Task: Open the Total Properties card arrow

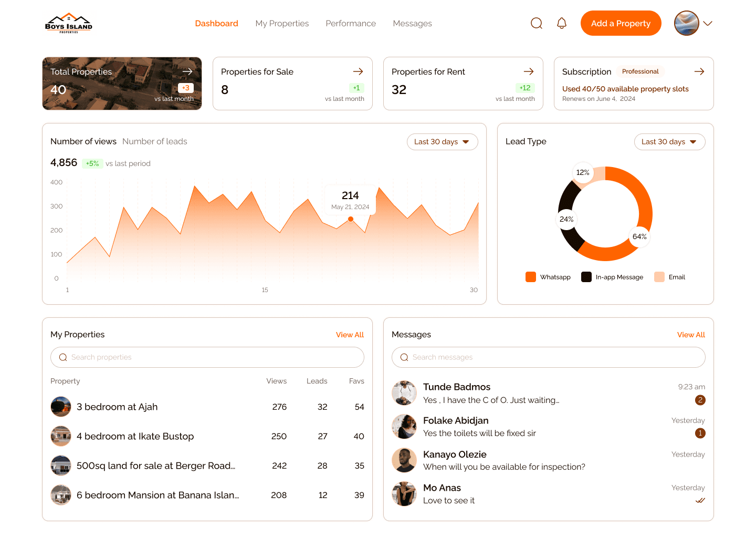Action: pyautogui.click(x=187, y=71)
